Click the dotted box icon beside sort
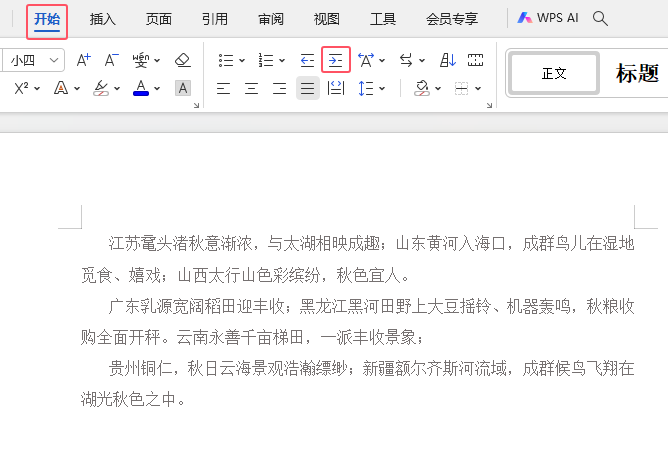The width and height of the screenshot is (668, 464). (475, 60)
